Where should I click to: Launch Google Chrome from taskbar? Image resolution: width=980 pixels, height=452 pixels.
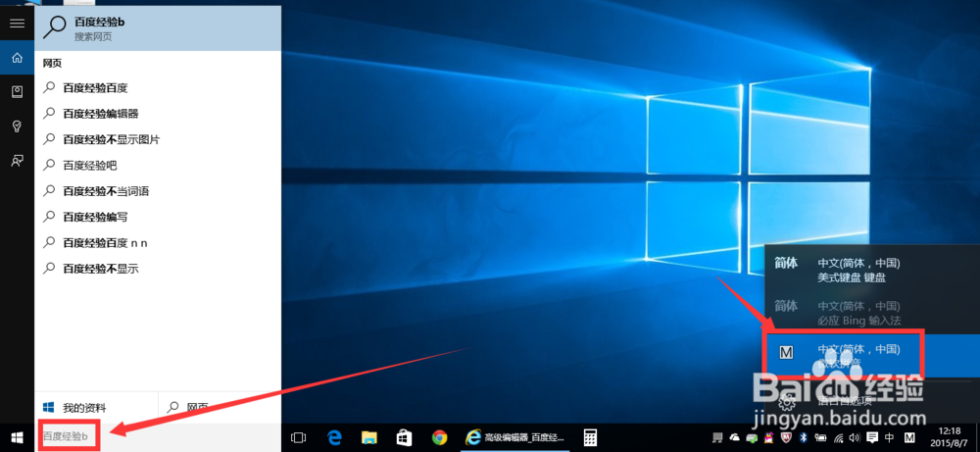[x=439, y=437]
